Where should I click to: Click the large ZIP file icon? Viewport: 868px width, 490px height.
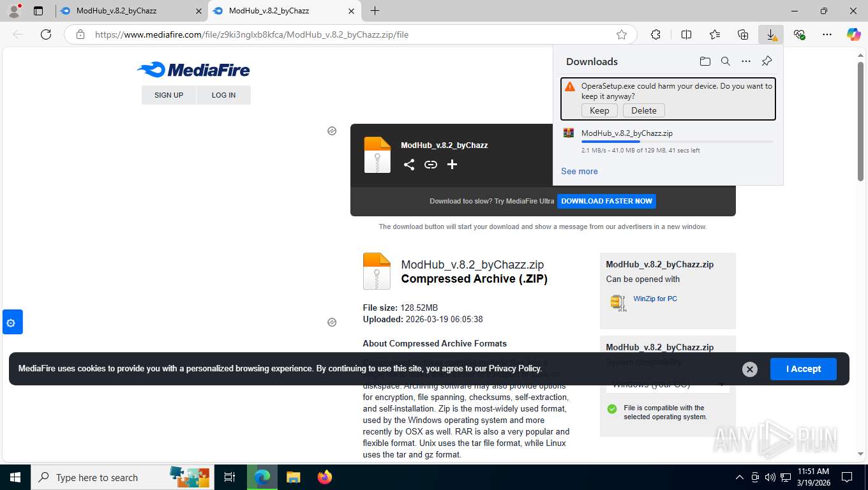[x=377, y=271]
